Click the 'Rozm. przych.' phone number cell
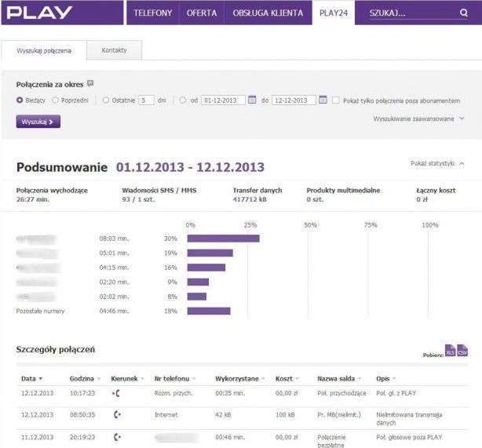The image size is (482, 448). point(173,393)
